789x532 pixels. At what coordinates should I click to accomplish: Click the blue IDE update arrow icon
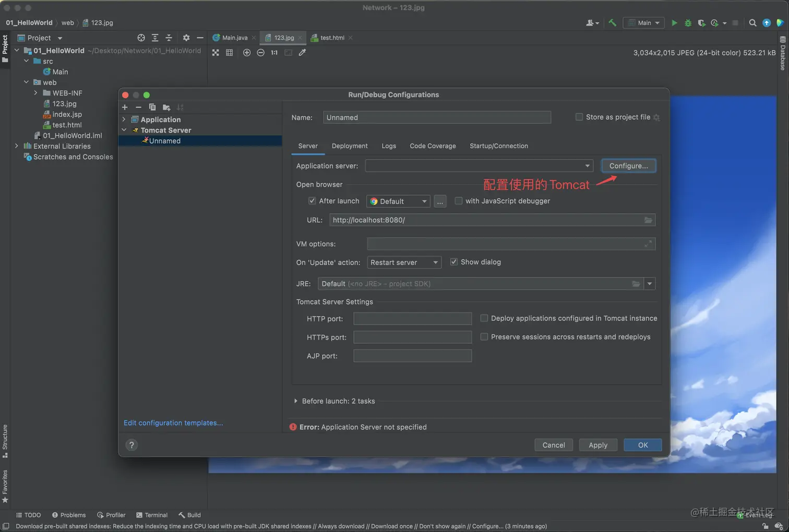(767, 23)
